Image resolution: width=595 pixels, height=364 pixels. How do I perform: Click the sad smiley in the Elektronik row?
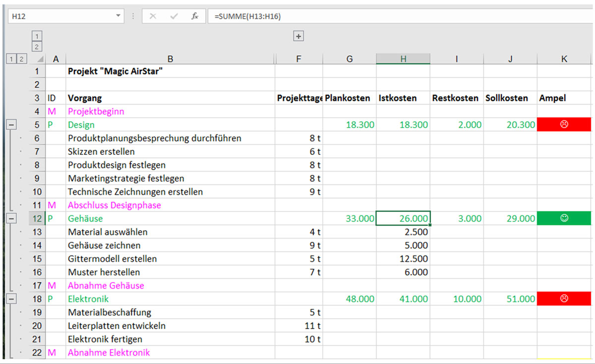[564, 299]
